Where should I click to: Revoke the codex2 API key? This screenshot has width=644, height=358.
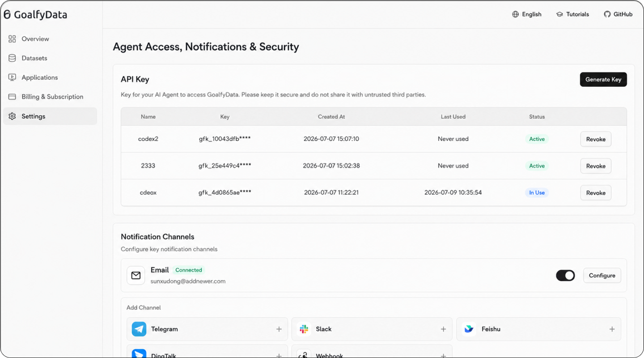coord(596,139)
